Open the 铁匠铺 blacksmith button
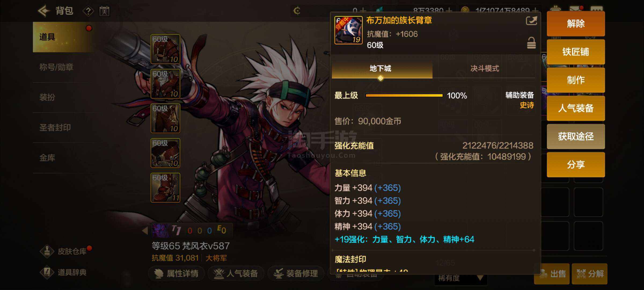 [x=576, y=52]
